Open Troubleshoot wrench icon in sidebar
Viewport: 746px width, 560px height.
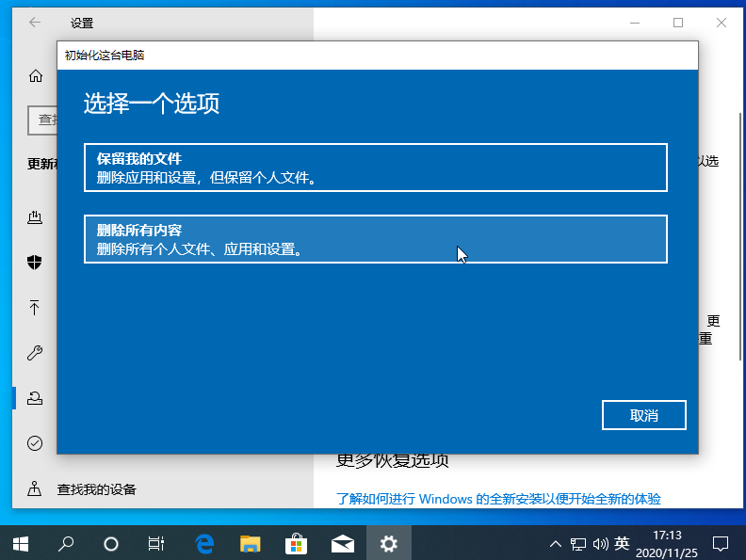point(36,353)
